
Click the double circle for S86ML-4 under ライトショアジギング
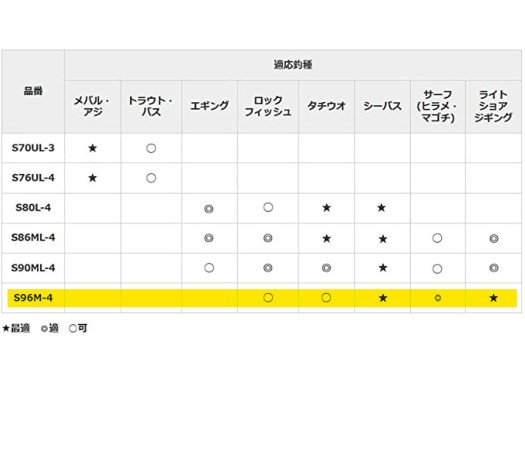(494, 238)
